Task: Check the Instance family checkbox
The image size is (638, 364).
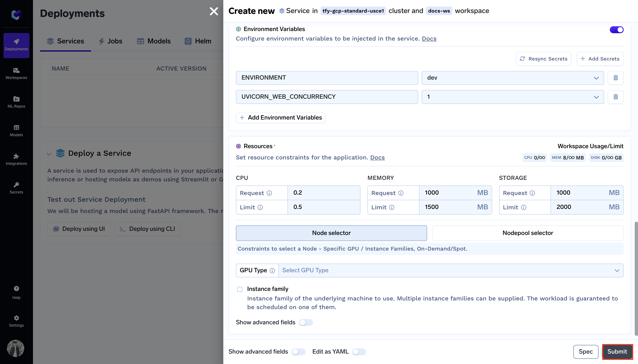Action: [x=240, y=289]
